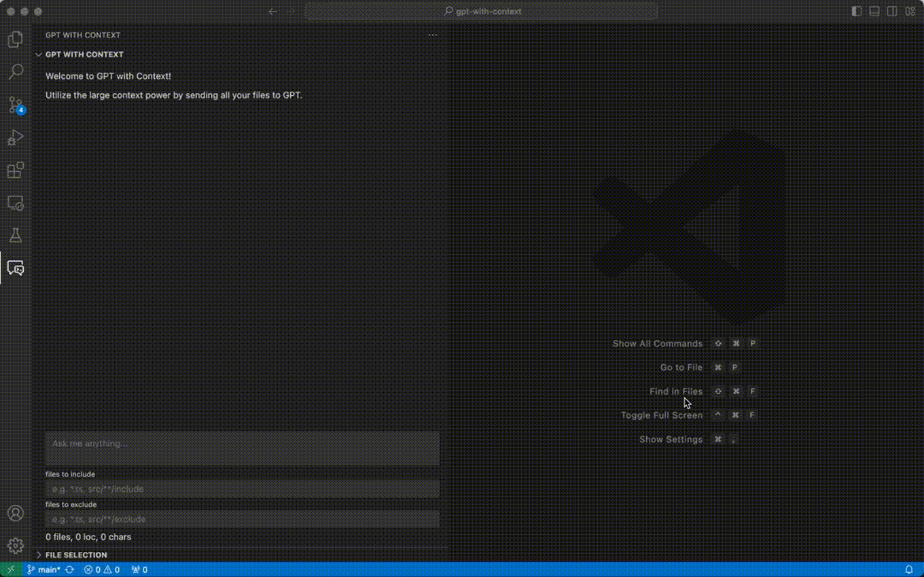Click the macOS zoom window button
The height and width of the screenshot is (577, 924).
point(38,12)
